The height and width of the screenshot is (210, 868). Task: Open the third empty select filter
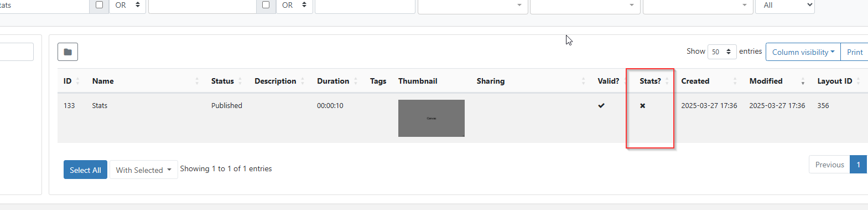[x=698, y=6]
